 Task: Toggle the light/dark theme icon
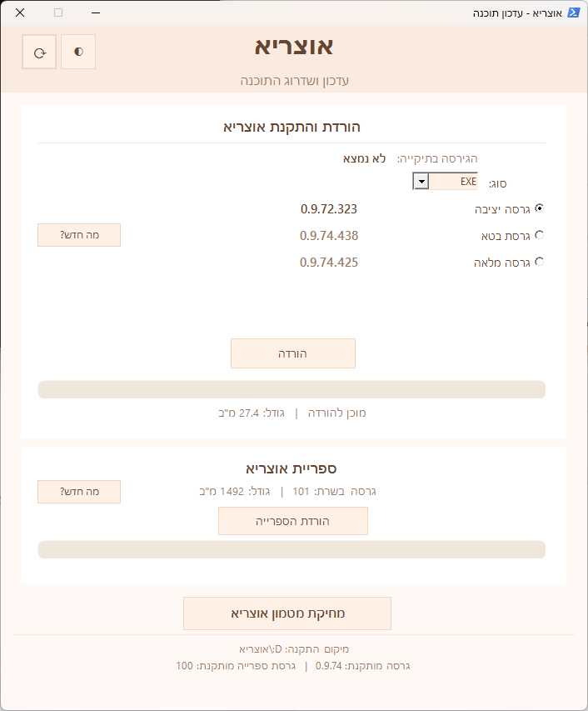point(77,51)
